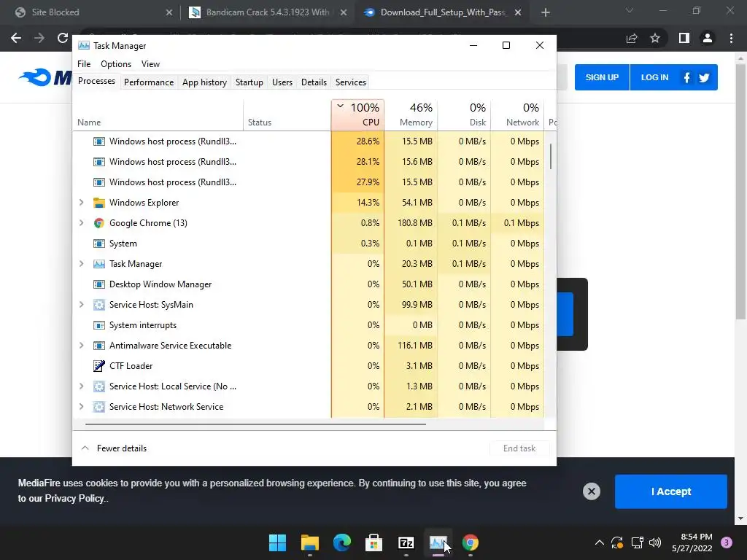Screen dimensions: 747x560
Task: Expand the Task Manager process row
Action: coord(82,264)
